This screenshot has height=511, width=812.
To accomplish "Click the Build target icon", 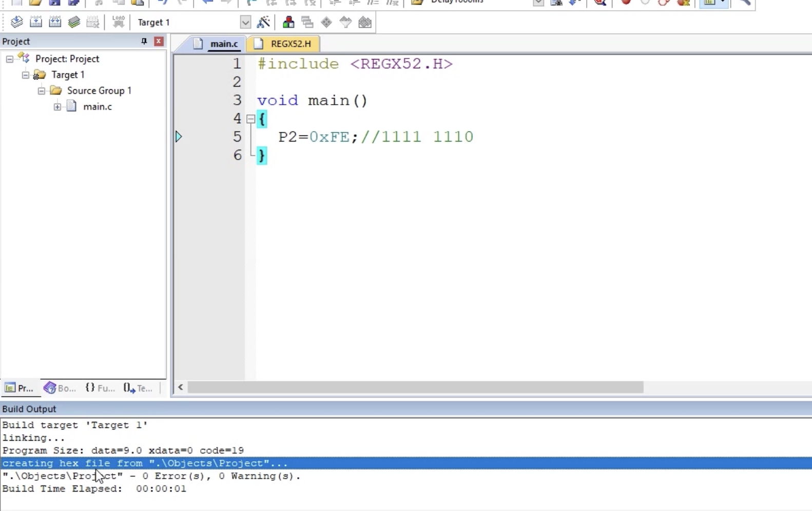I will pyautogui.click(x=36, y=22).
